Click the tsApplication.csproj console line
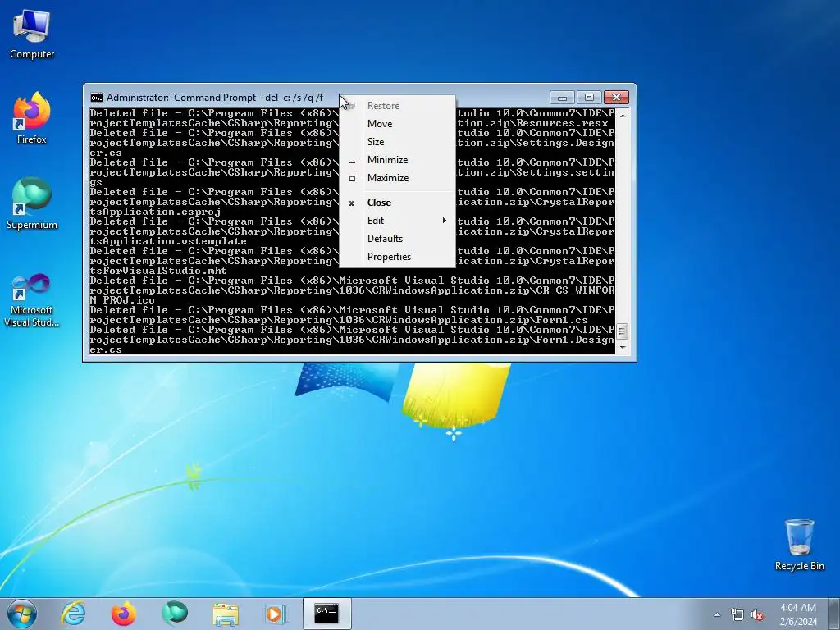This screenshot has height=630, width=840. [155, 212]
